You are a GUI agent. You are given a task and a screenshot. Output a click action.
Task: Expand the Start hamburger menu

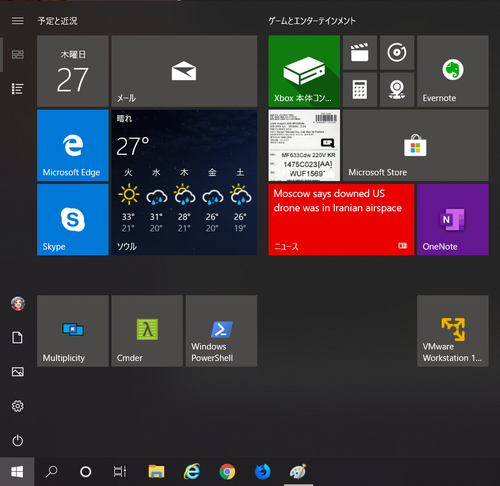click(x=18, y=21)
